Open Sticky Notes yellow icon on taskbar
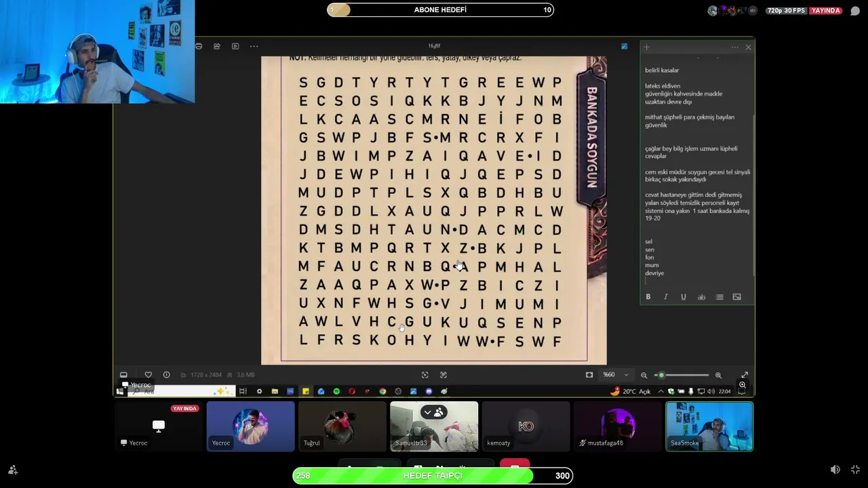The width and height of the screenshot is (868, 488). pyautogui.click(x=306, y=391)
